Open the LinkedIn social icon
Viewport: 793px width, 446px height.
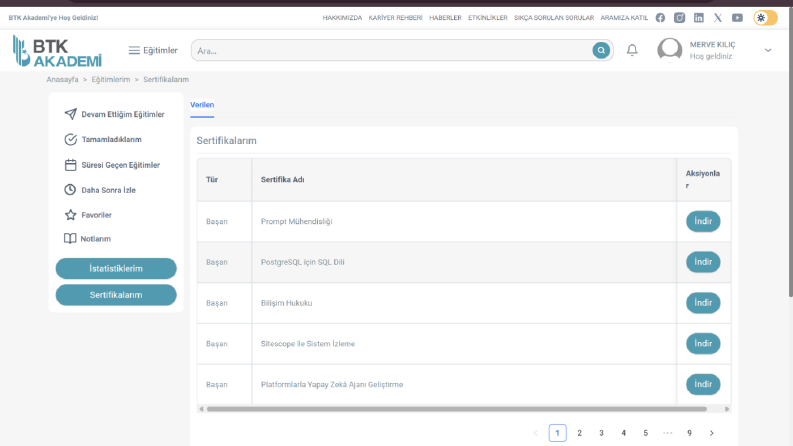point(698,18)
